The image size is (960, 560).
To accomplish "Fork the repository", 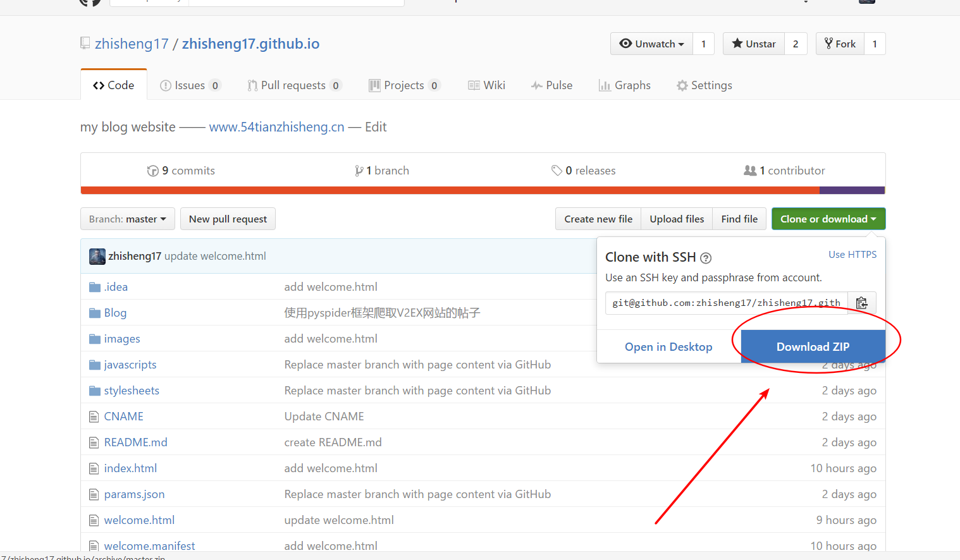I will click(840, 44).
